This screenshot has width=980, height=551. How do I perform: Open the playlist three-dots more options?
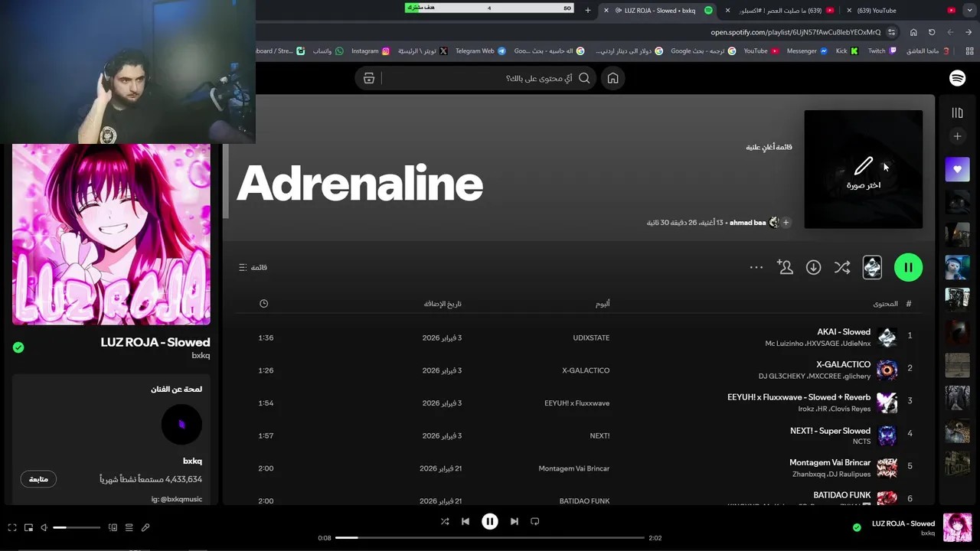(x=756, y=267)
